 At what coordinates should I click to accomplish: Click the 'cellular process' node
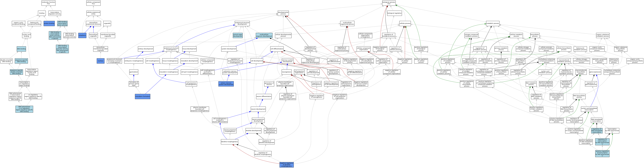[405, 23]
